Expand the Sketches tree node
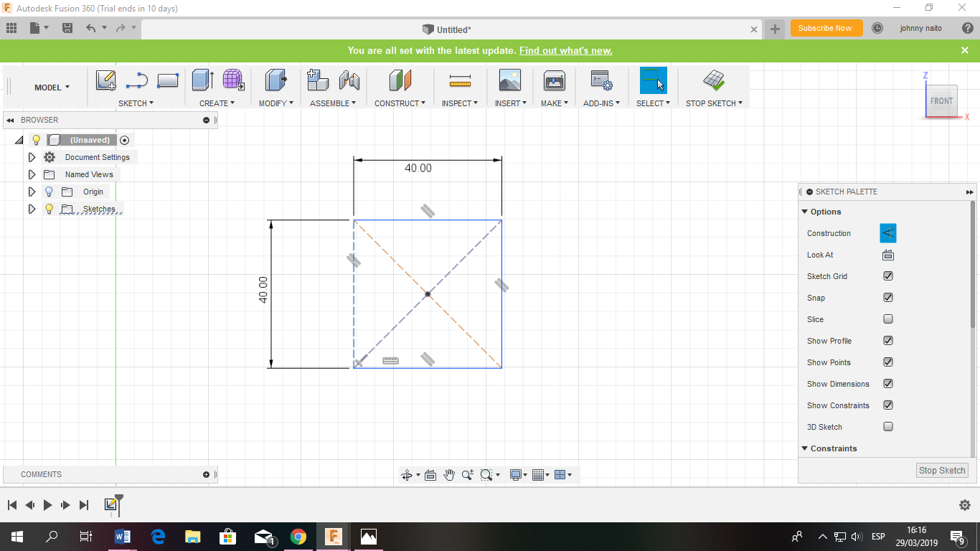This screenshot has height=551, width=980. click(x=32, y=209)
